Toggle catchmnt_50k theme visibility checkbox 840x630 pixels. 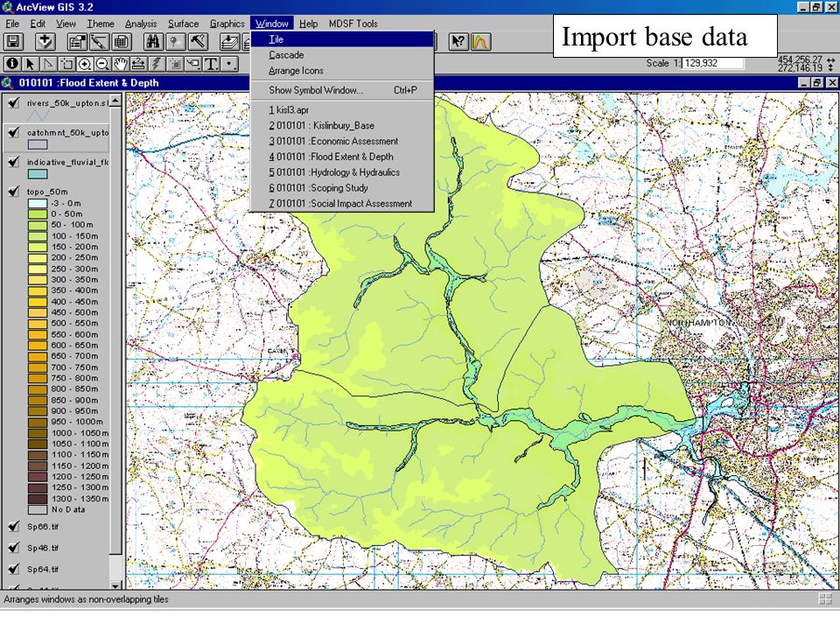(14, 132)
